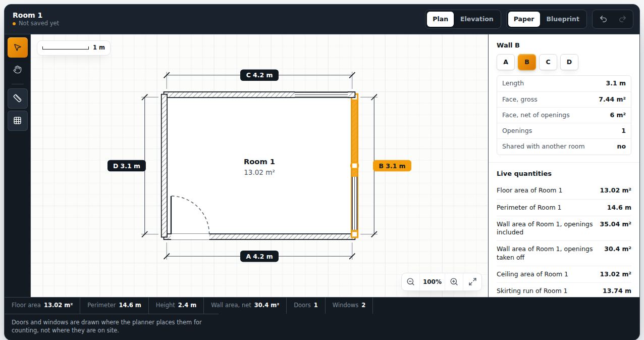
Task: Select wall D button
Action: pyautogui.click(x=569, y=62)
